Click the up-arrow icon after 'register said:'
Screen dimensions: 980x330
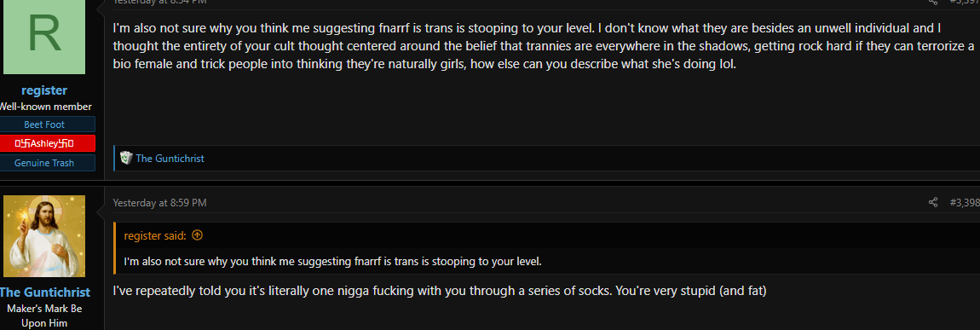198,235
